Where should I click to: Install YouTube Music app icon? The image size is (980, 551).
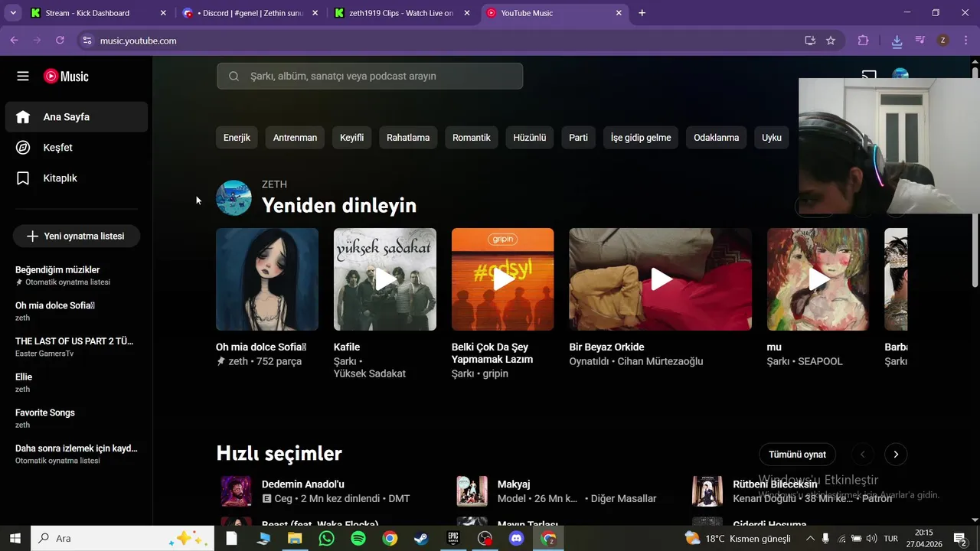810,41
